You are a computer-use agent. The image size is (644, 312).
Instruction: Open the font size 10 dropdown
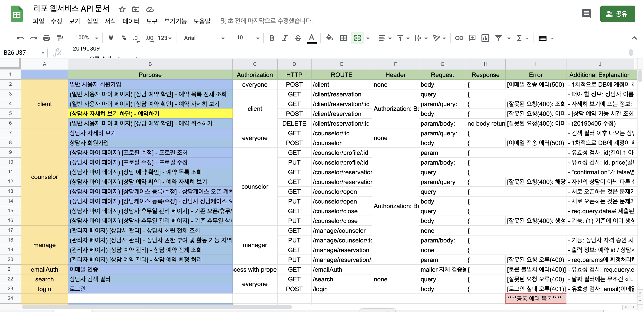pos(247,38)
